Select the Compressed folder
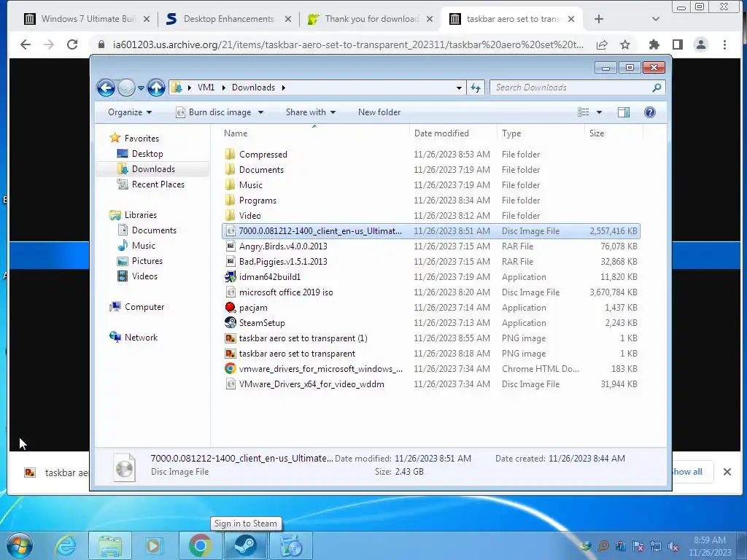 click(263, 155)
